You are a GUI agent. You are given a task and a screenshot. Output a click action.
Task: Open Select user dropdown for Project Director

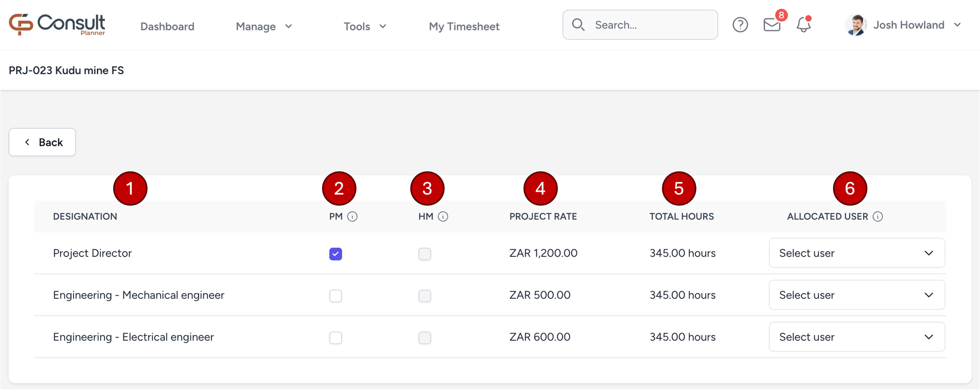[857, 253]
